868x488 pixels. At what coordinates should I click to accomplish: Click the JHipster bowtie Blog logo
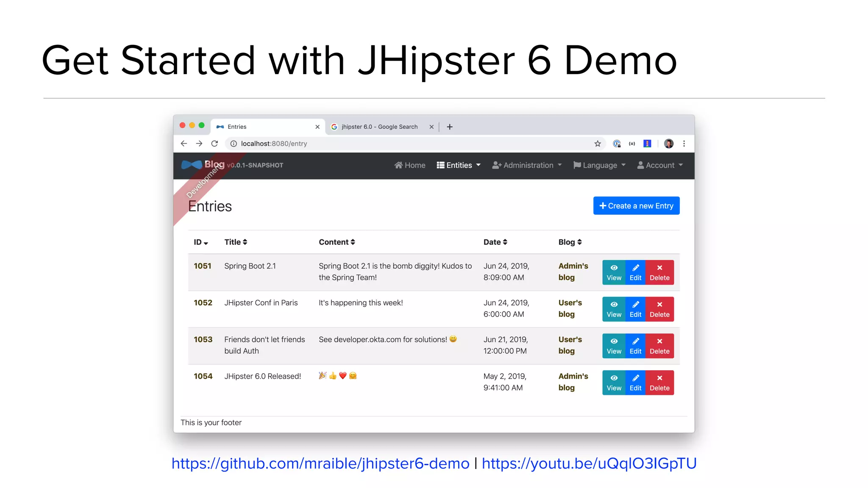203,164
